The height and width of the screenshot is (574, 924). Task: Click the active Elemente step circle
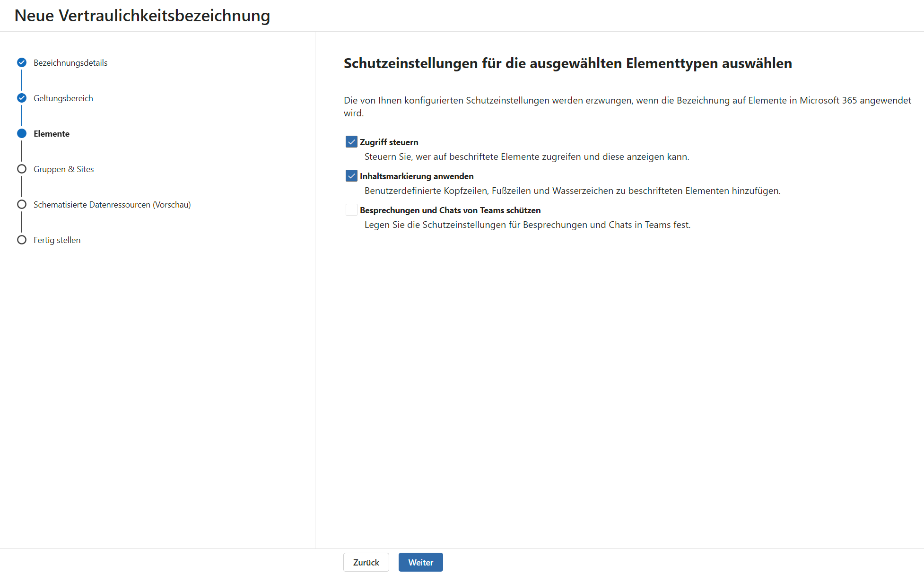[x=22, y=133]
